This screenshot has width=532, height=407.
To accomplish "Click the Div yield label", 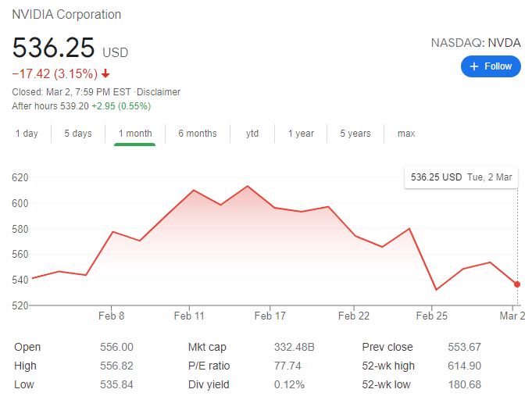I will pyautogui.click(x=209, y=384).
